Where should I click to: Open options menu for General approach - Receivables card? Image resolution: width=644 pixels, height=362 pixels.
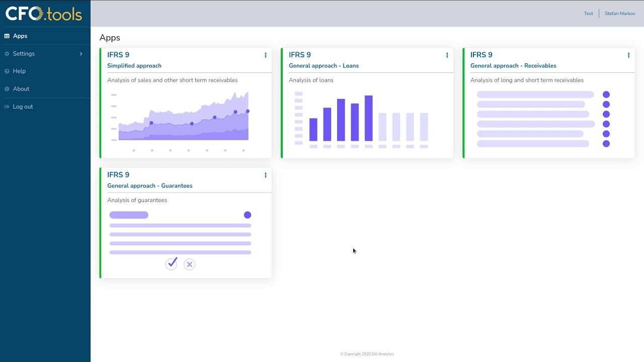click(x=628, y=55)
